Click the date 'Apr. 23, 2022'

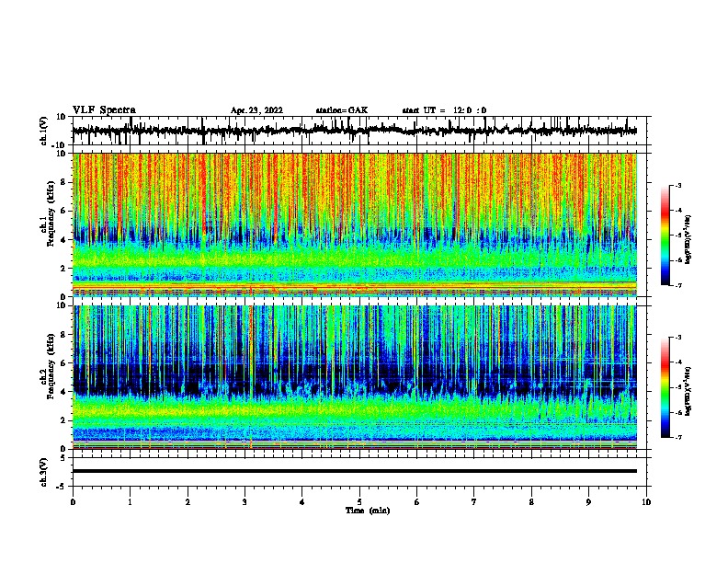(x=256, y=110)
